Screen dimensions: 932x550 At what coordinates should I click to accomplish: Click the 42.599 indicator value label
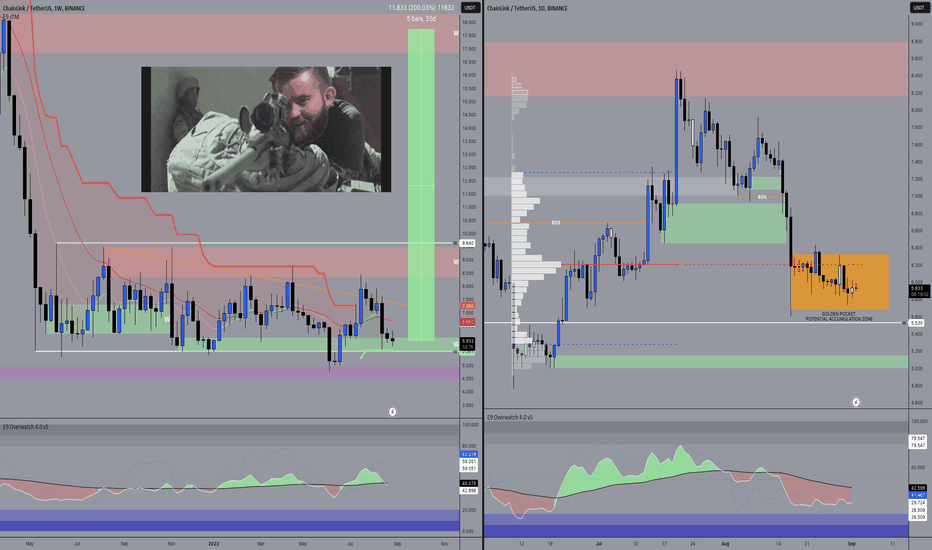pyautogui.click(x=918, y=488)
